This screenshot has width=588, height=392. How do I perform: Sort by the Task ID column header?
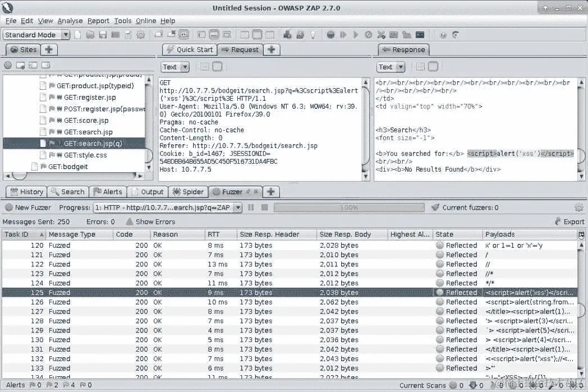pyautogui.click(x=24, y=234)
